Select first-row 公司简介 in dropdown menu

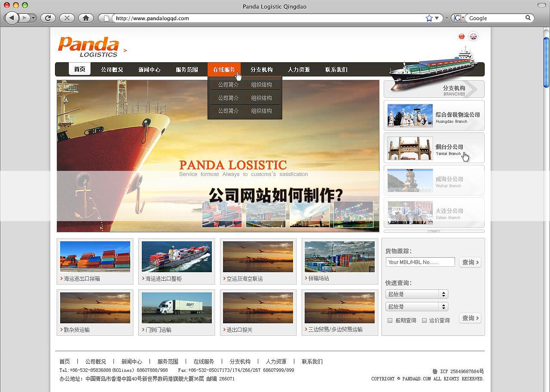tap(228, 85)
